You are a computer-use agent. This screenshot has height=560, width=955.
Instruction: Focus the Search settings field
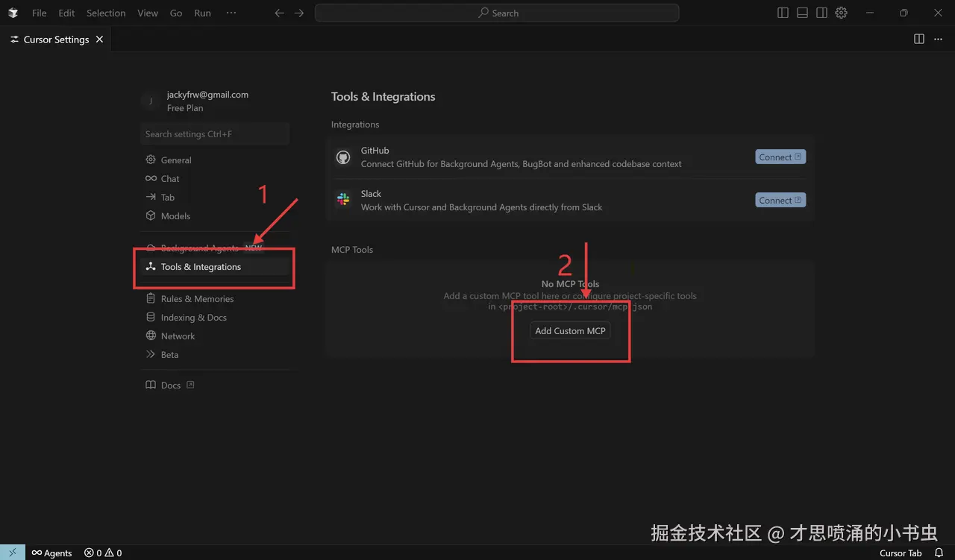point(215,134)
